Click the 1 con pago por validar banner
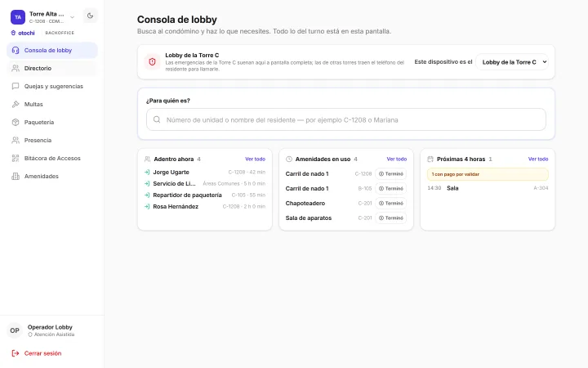This screenshot has width=588, height=368. click(488, 174)
